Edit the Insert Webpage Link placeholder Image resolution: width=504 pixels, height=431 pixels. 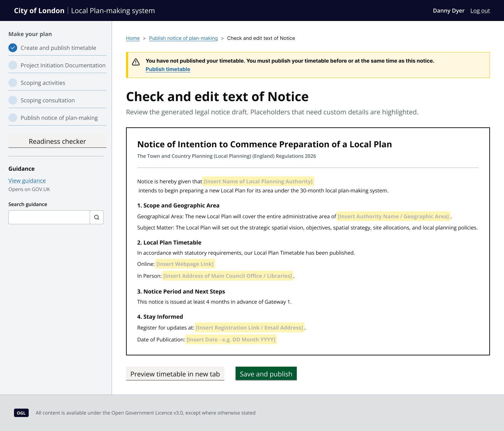click(185, 264)
